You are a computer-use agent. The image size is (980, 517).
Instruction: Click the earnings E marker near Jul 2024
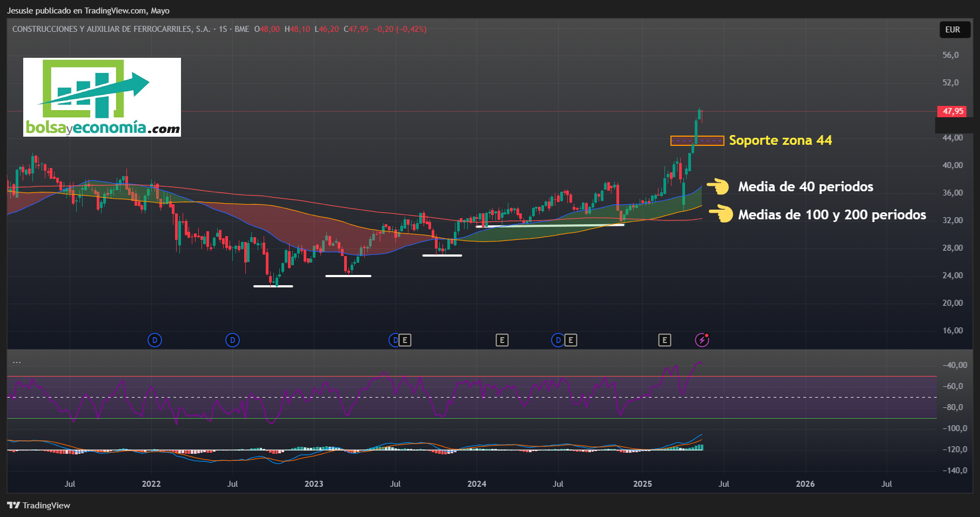pos(570,340)
